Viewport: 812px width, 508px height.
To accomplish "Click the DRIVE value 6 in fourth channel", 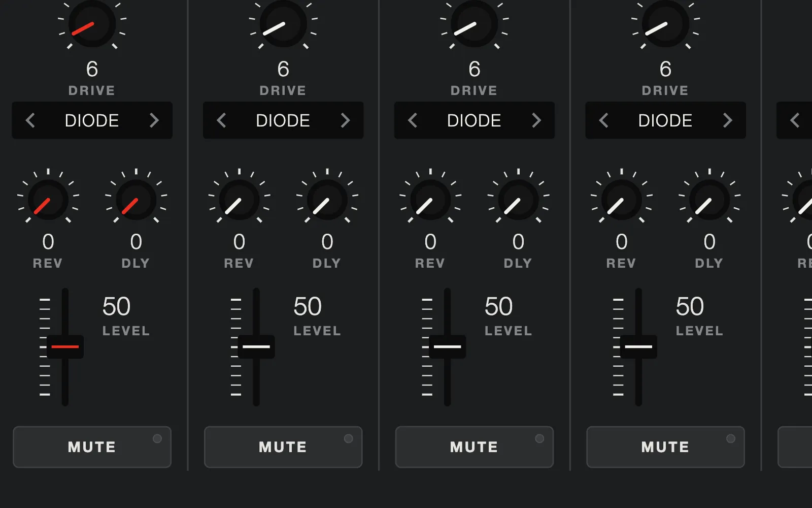I will pyautogui.click(x=665, y=69).
